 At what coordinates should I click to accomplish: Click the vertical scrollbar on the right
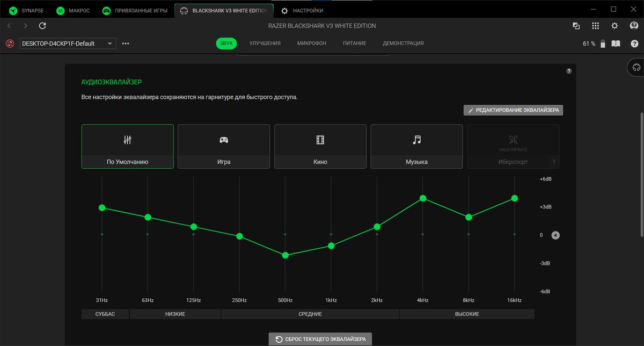click(x=641, y=175)
